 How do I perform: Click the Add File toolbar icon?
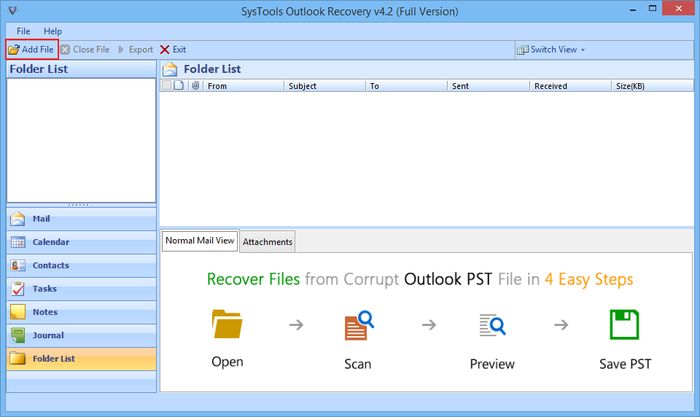point(14,49)
